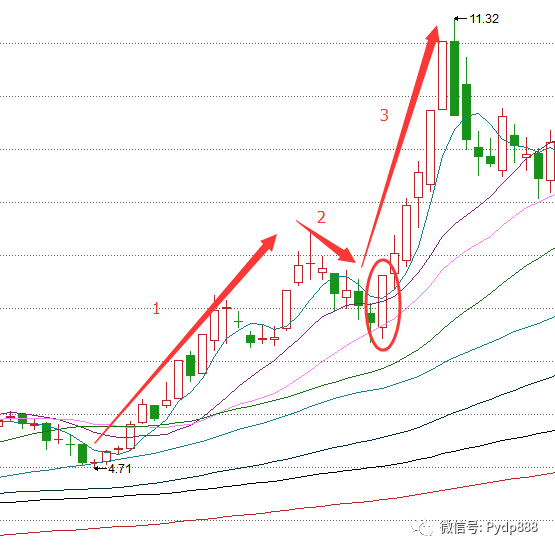Click the upward red arrow near 1
The width and height of the screenshot is (555, 552).
[x=186, y=339]
